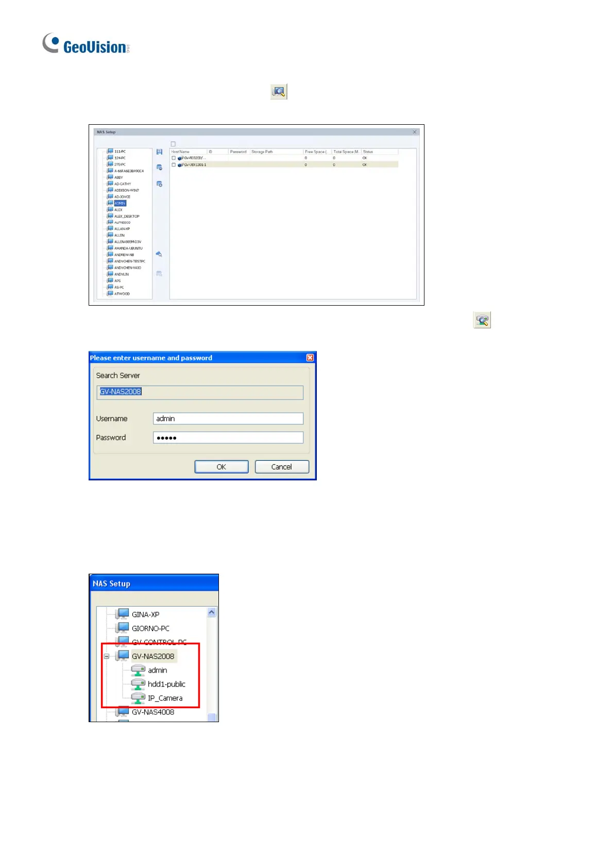Close the top NAS Setup window

coord(415,132)
